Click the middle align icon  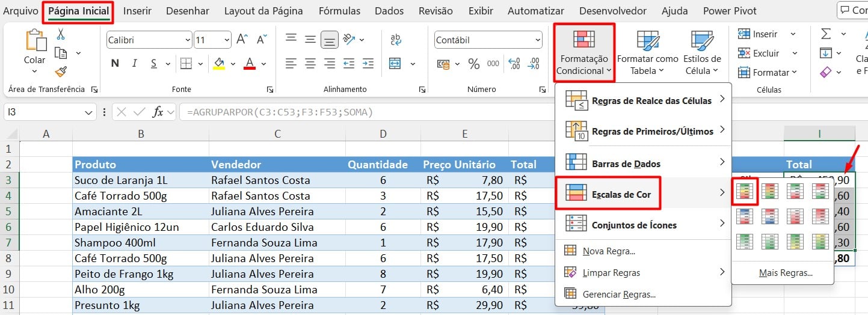click(310, 39)
